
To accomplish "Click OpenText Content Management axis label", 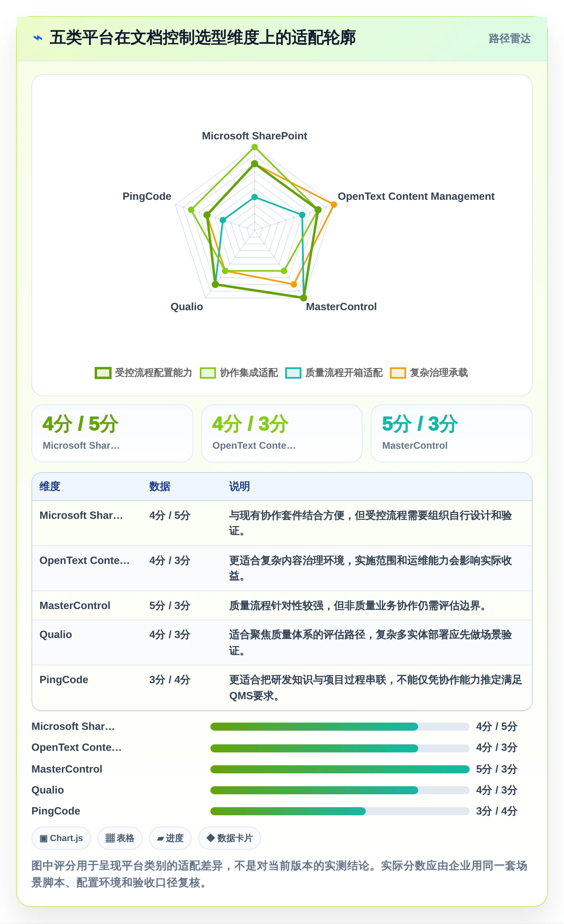I will (416, 197).
